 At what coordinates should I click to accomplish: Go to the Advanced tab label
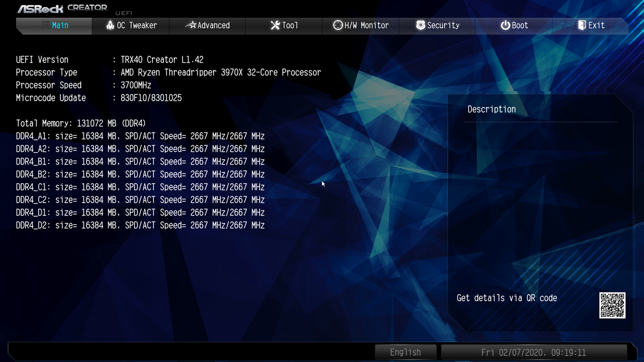pos(213,25)
